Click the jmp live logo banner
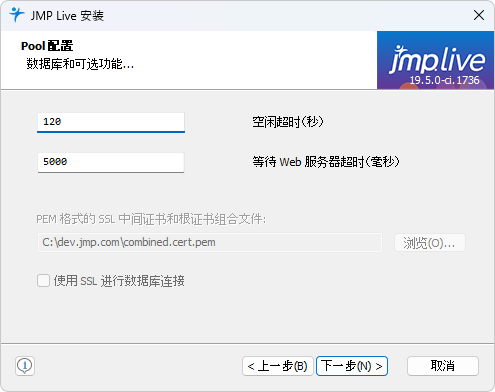Screen dimensions: 495x392 pyautogui.click(x=435, y=60)
